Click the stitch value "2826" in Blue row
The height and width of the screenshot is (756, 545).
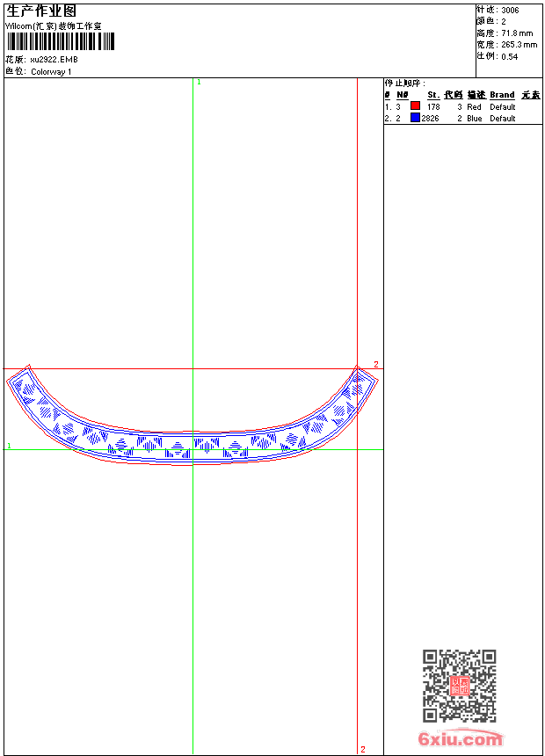tap(430, 119)
